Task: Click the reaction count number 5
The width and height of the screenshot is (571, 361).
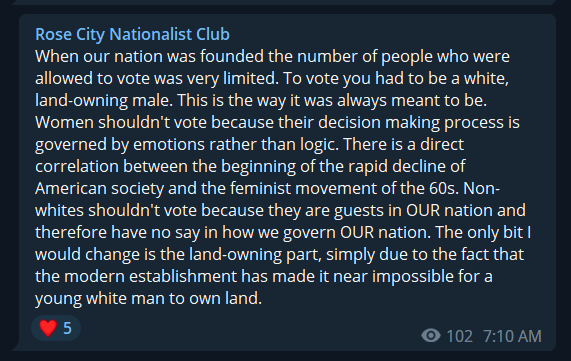Action: pos(67,328)
